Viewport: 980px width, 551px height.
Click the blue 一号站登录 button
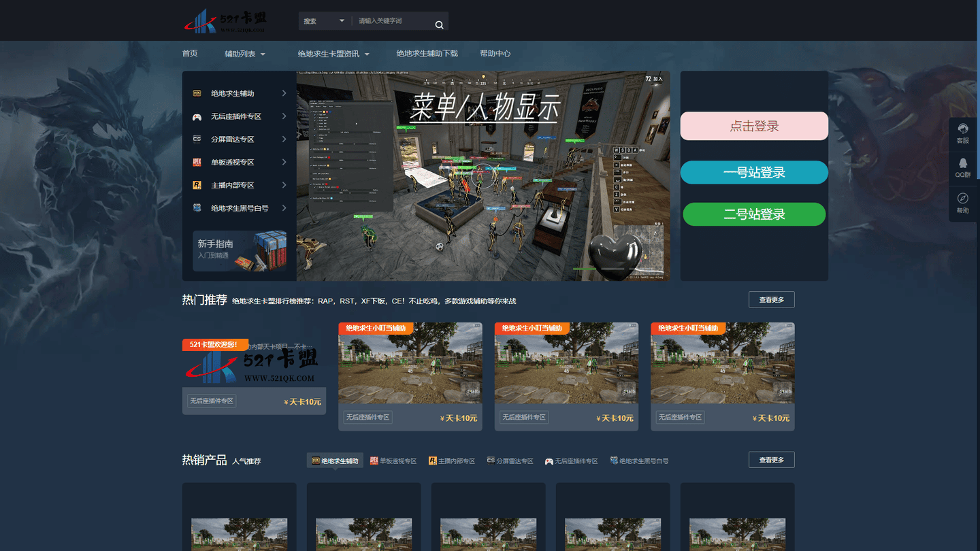(754, 172)
